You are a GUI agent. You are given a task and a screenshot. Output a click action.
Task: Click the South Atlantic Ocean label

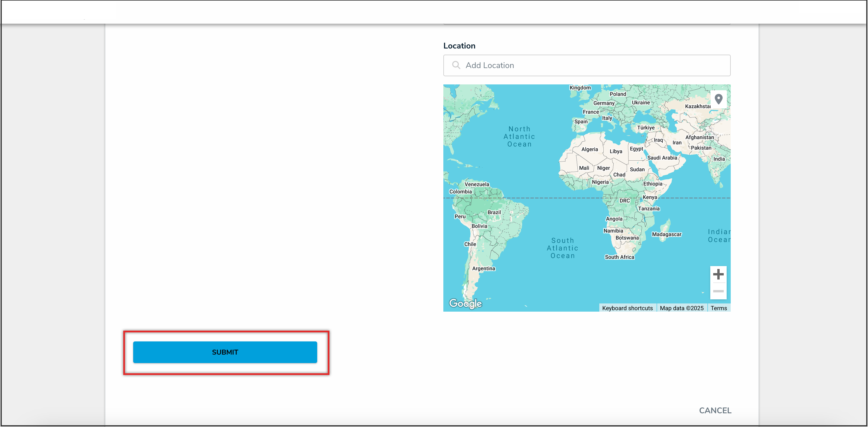point(563,248)
